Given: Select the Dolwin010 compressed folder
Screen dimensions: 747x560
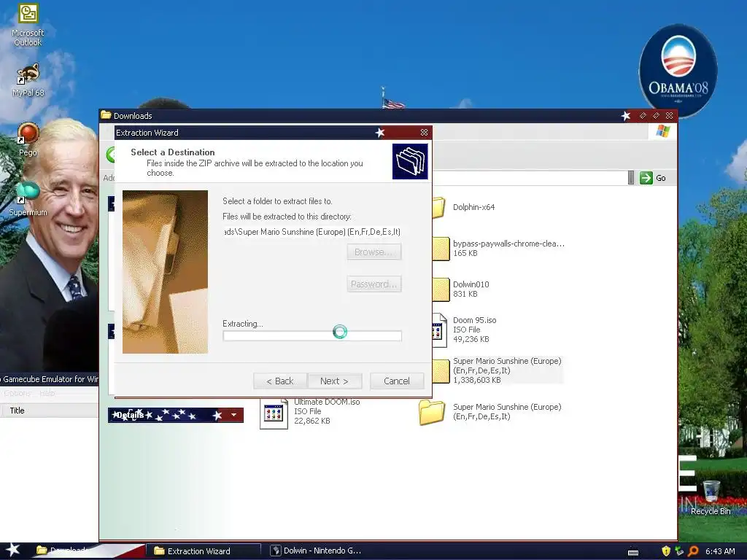Looking at the screenshot, I should pyautogui.click(x=441, y=289).
